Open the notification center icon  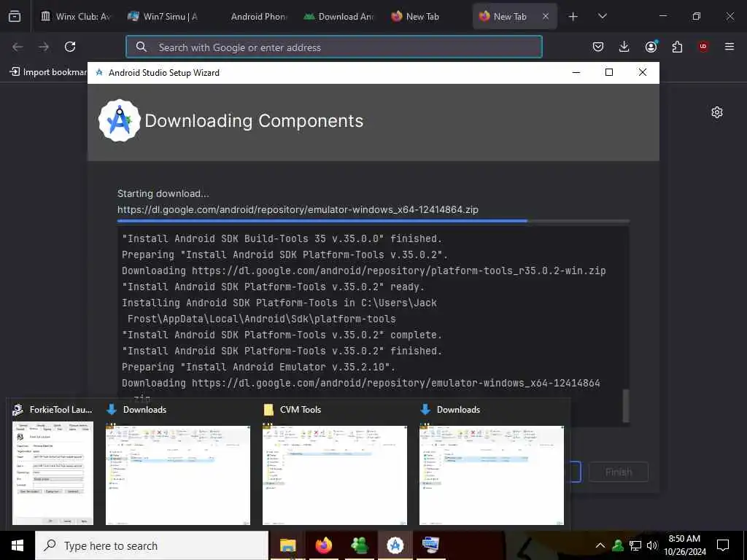tap(723, 545)
